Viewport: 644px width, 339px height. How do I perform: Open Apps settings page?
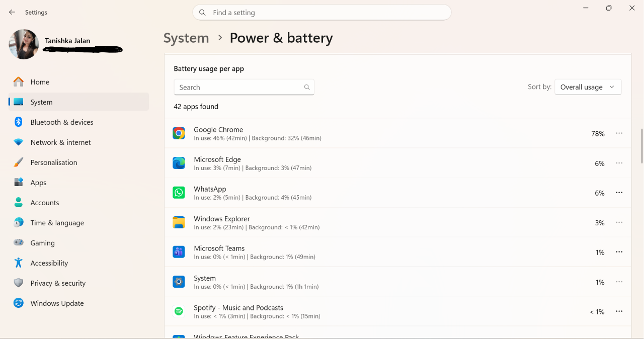(78, 182)
